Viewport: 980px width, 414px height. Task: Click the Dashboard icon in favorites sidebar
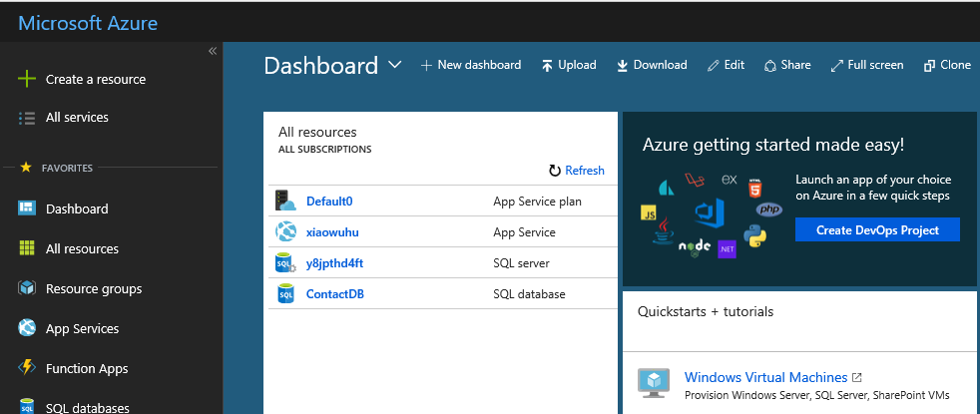point(27,208)
